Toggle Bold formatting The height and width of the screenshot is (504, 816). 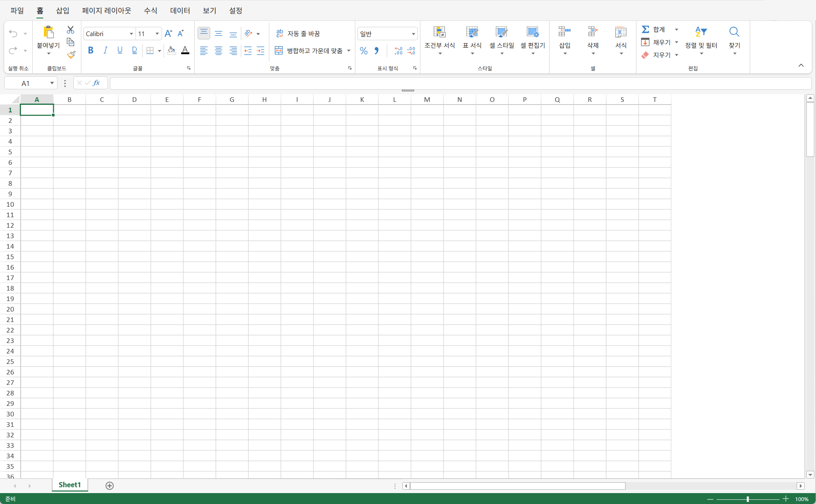pyautogui.click(x=91, y=51)
